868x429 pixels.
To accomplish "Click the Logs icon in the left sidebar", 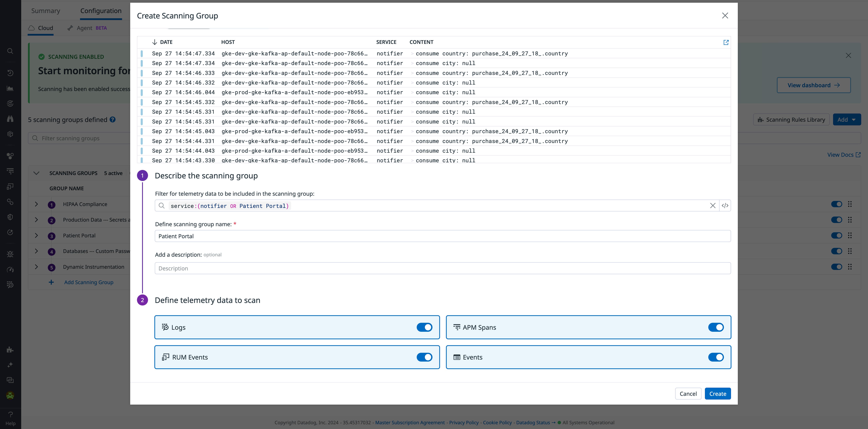I will pos(10,171).
